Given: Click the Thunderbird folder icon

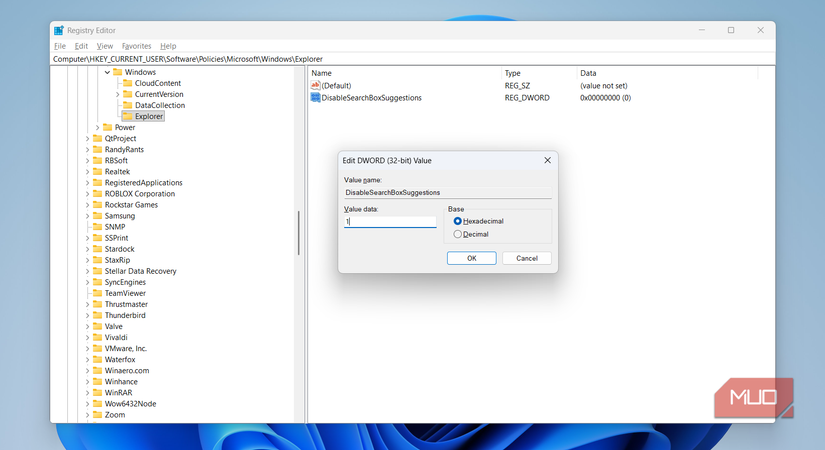Looking at the screenshot, I should (97, 315).
